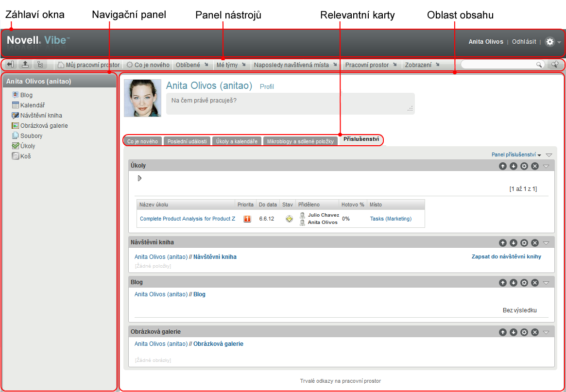Open the workspace tree icon
The width and height of the screenshot is (566, 392).
pos(40,65)
